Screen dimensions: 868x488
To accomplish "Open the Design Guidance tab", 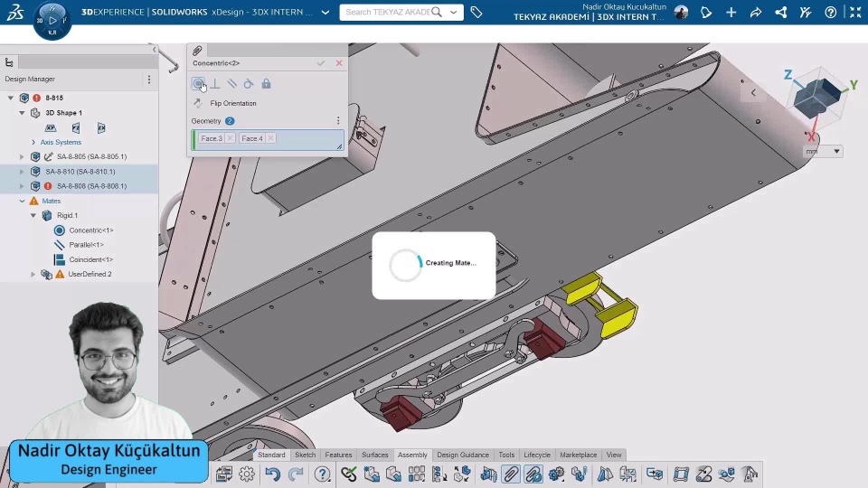I will (463, 455).
